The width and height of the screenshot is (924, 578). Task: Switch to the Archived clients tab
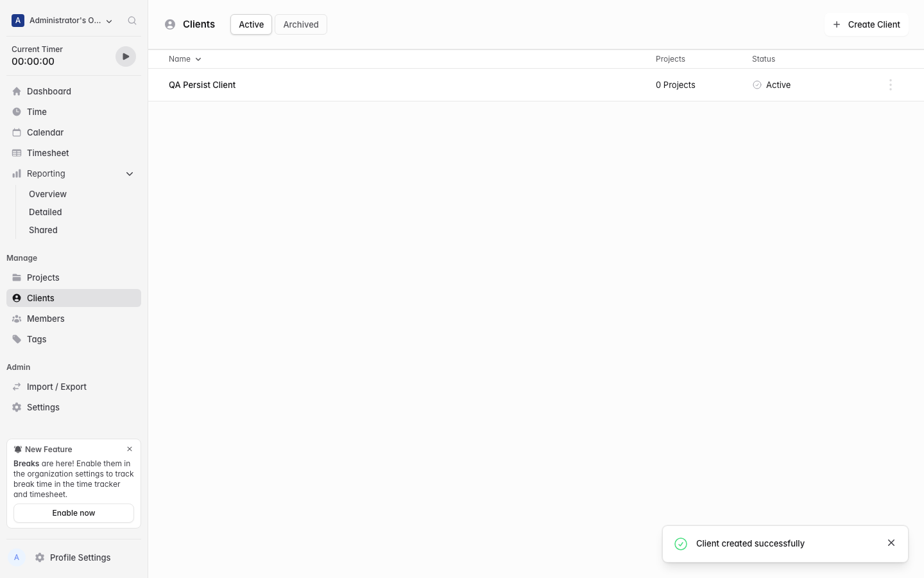point(301,24)
